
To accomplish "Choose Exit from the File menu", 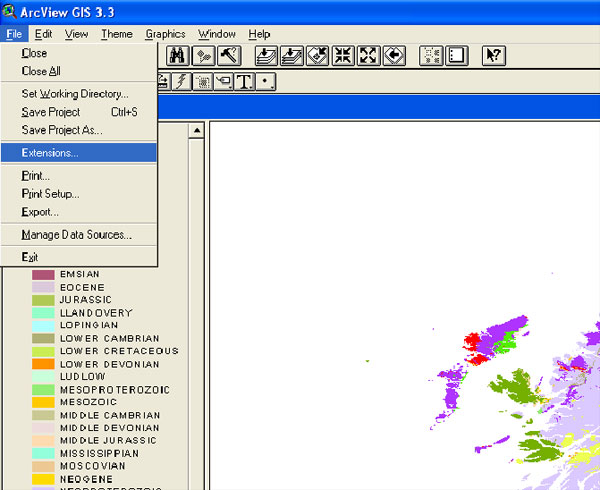I will point(79,257).
